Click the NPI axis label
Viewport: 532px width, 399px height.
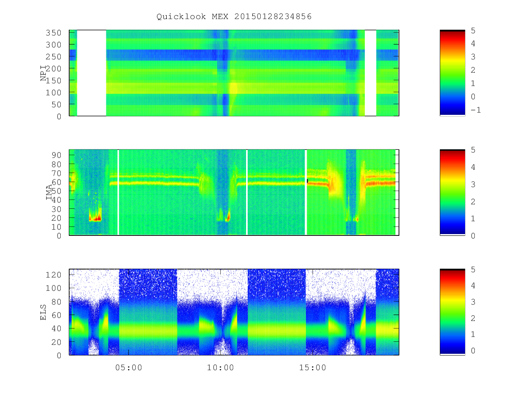point(43,73)
